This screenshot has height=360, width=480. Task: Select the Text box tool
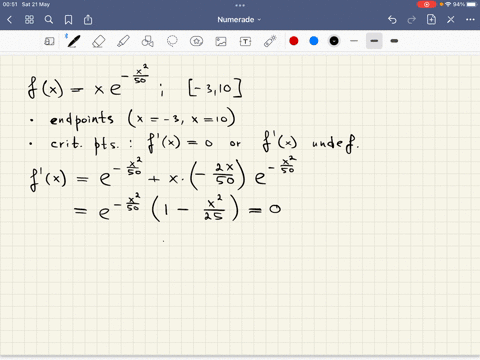pyautogui.click(x=245, y=41)
